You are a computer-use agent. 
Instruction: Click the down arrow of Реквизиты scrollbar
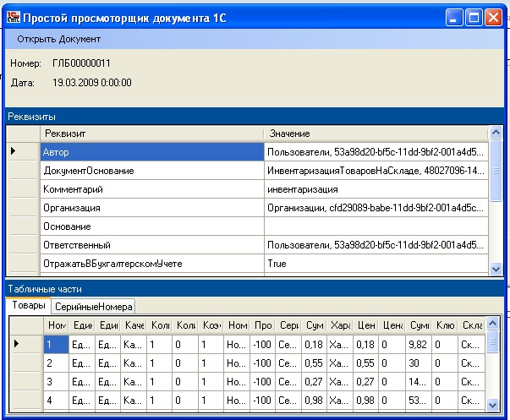[x=496, y=269]
